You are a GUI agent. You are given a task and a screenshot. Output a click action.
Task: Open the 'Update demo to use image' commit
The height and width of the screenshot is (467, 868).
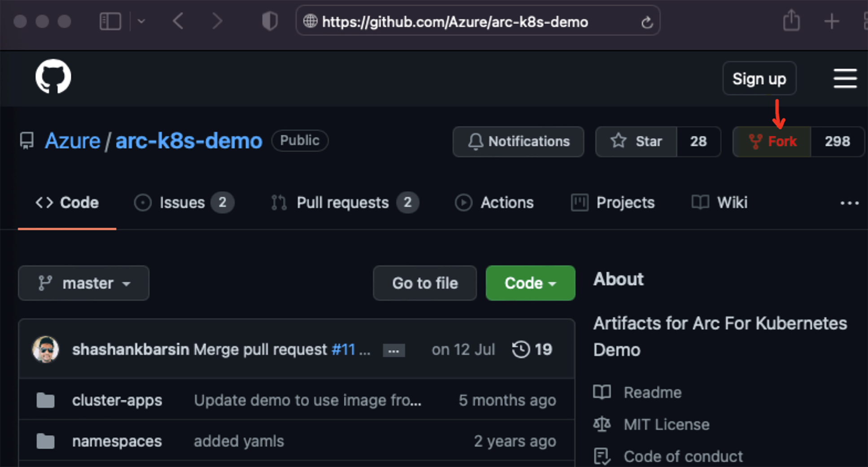tap(307, 400)
